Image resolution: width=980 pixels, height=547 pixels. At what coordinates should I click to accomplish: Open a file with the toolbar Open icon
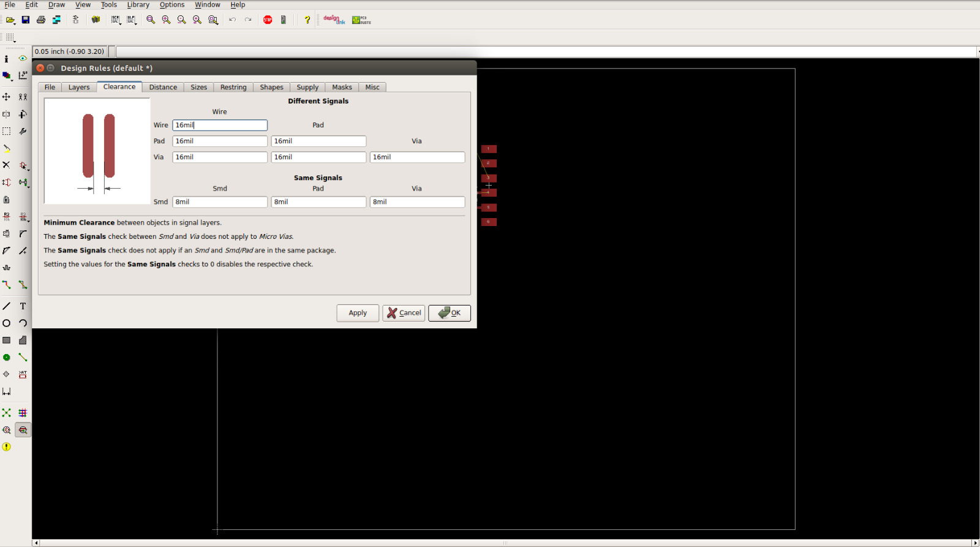[x=10, y=20]
